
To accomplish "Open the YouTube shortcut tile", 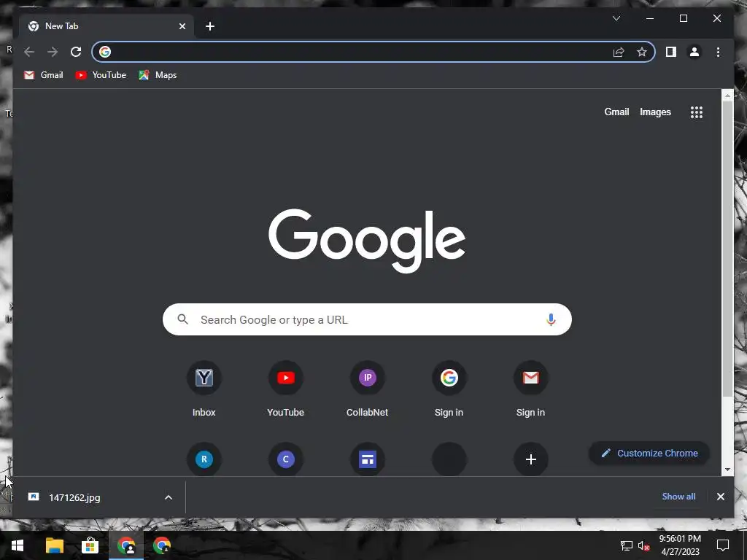I will [x=286, y=389].
